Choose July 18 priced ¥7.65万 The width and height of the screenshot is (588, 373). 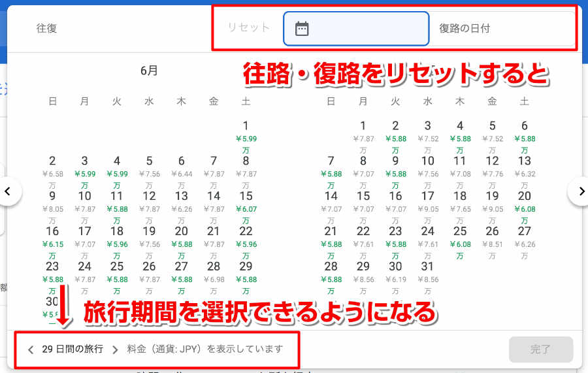460,207
